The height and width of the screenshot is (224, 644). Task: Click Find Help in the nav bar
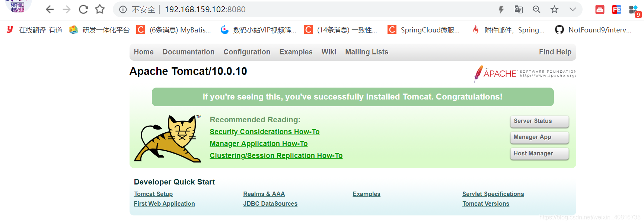[555, 52]
